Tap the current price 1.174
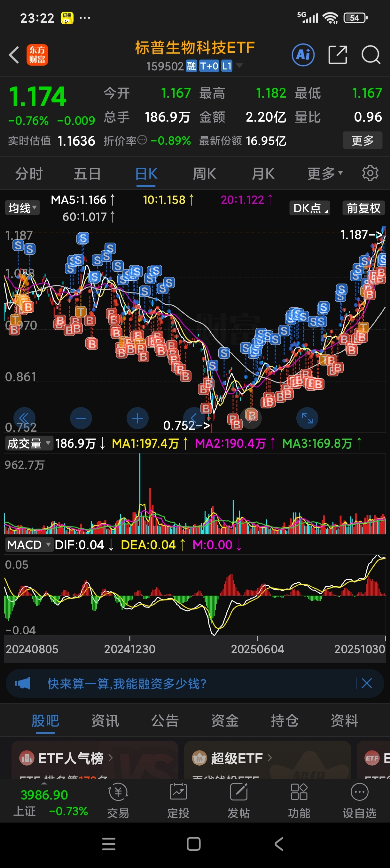The height and width of the screenshot is (868, 390). [x=38, y=96]
